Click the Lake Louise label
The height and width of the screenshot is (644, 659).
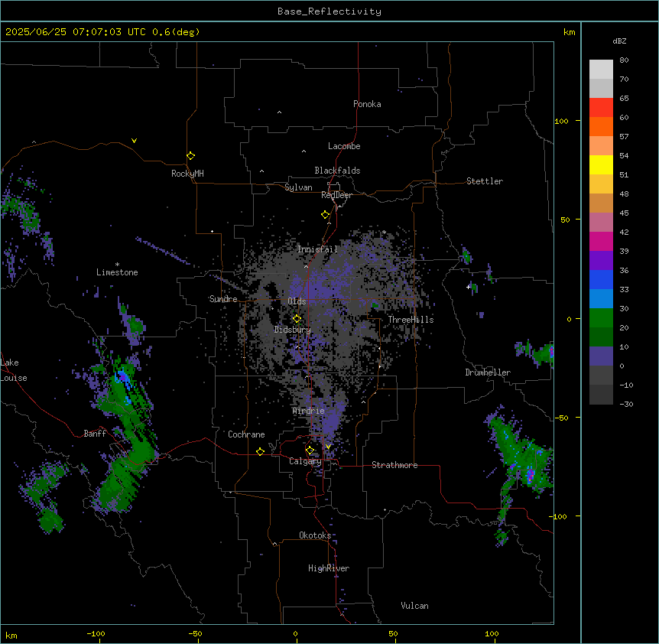click(14, 370)
